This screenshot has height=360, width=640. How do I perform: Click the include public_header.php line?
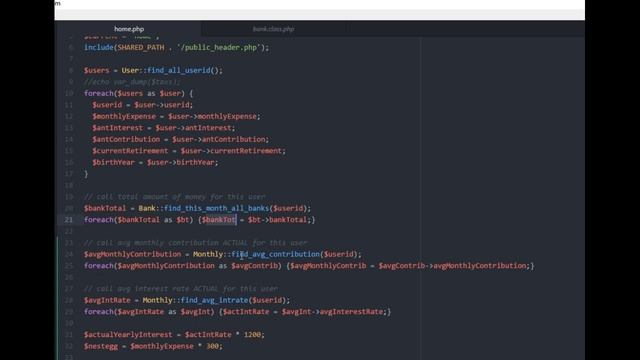177,47
